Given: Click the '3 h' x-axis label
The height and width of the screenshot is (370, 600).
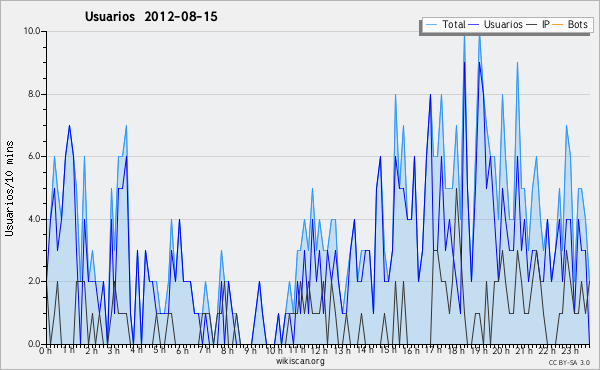Looking at the screenshot, I should click(114, 350).
